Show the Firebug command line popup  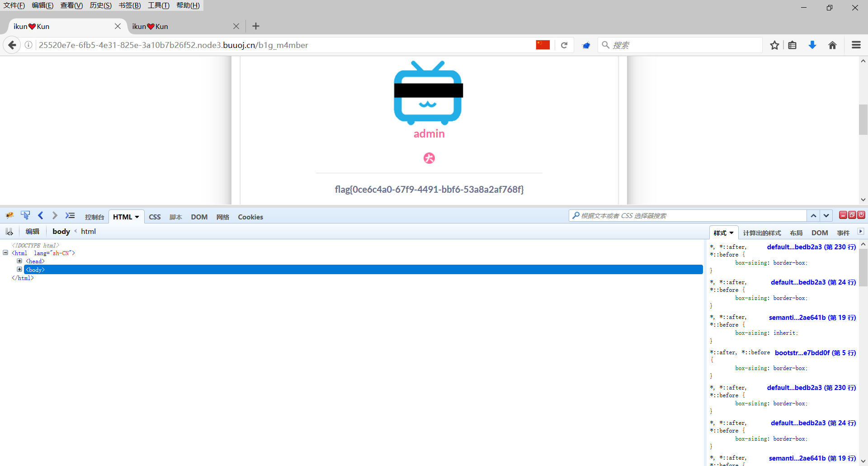coord(70,215)
